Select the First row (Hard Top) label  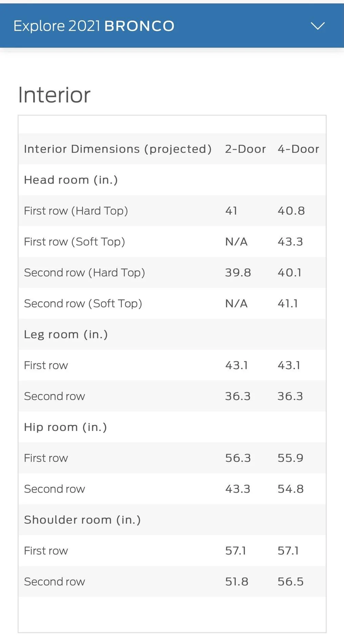[76, 211]
